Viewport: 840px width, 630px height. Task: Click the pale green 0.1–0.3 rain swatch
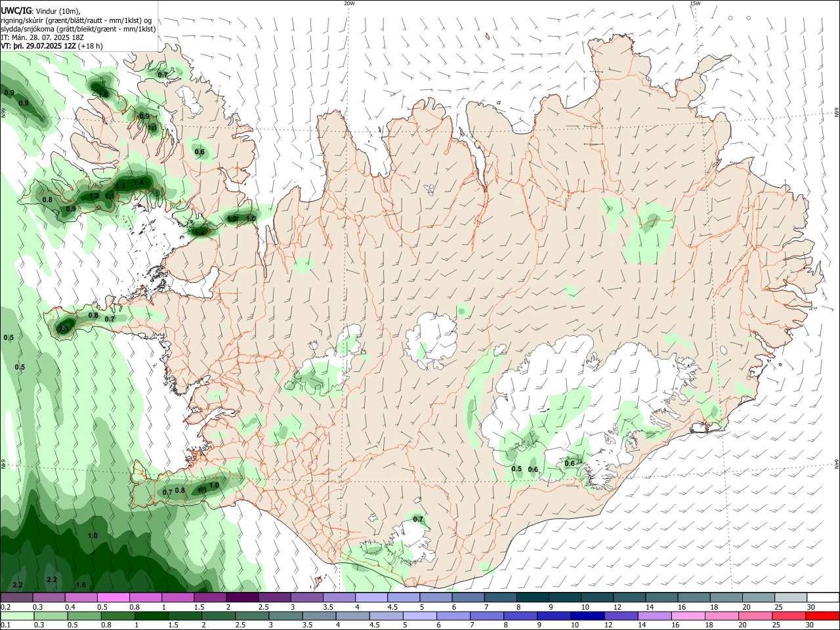[17, 616]
